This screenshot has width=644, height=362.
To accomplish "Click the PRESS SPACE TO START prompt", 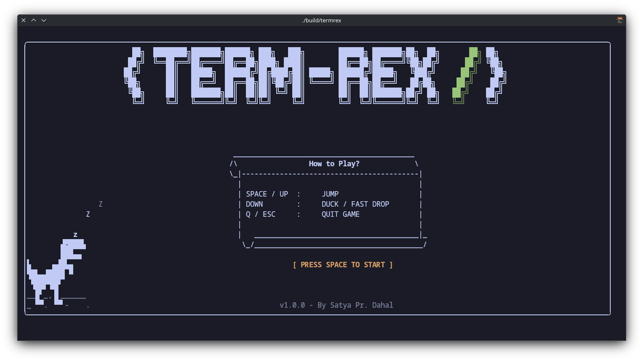I will coord(343,264).
